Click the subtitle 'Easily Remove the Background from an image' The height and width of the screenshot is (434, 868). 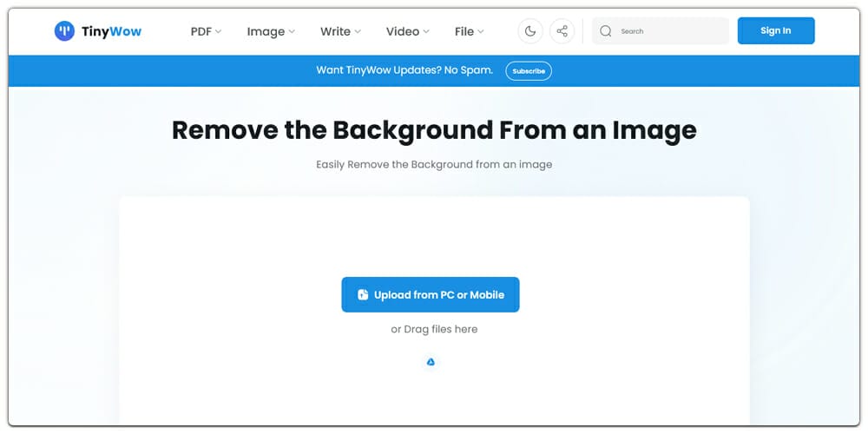point(434,164)
